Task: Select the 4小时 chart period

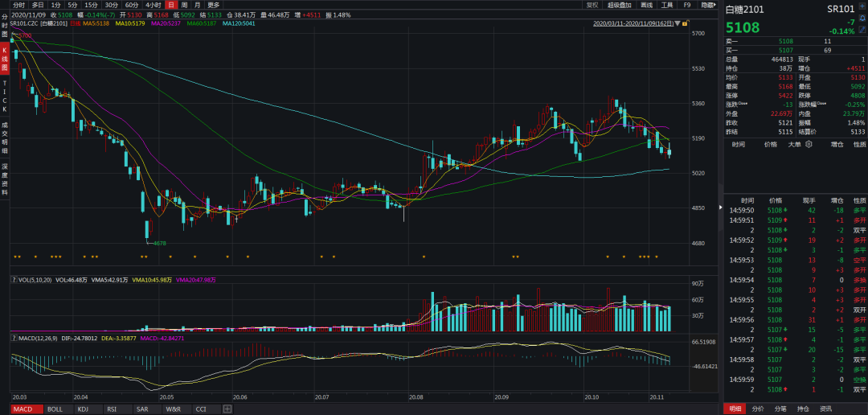Action: [154, 5]
